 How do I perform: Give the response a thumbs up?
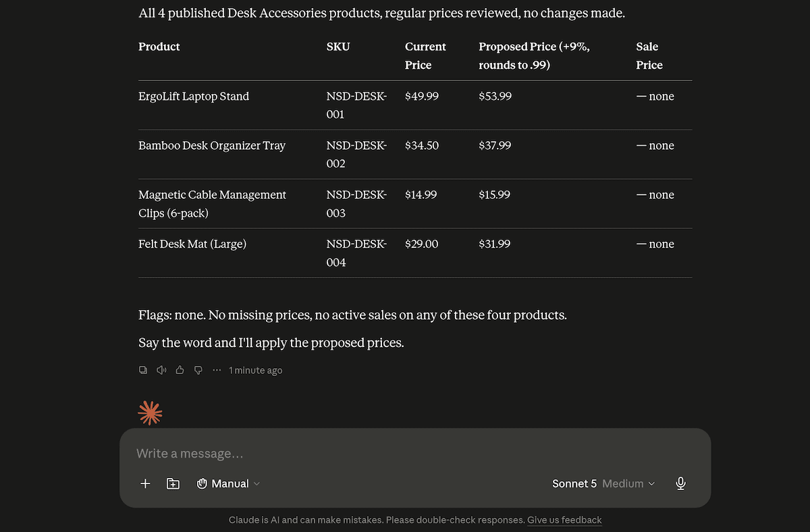[180, 370]
